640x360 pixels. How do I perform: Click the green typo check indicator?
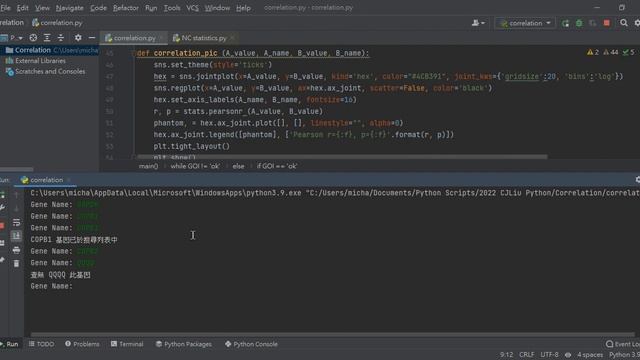tap(629, 52)
